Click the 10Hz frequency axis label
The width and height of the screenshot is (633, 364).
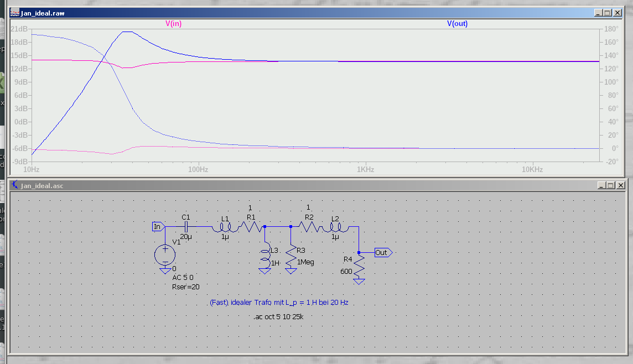click(x=32, y=169)
